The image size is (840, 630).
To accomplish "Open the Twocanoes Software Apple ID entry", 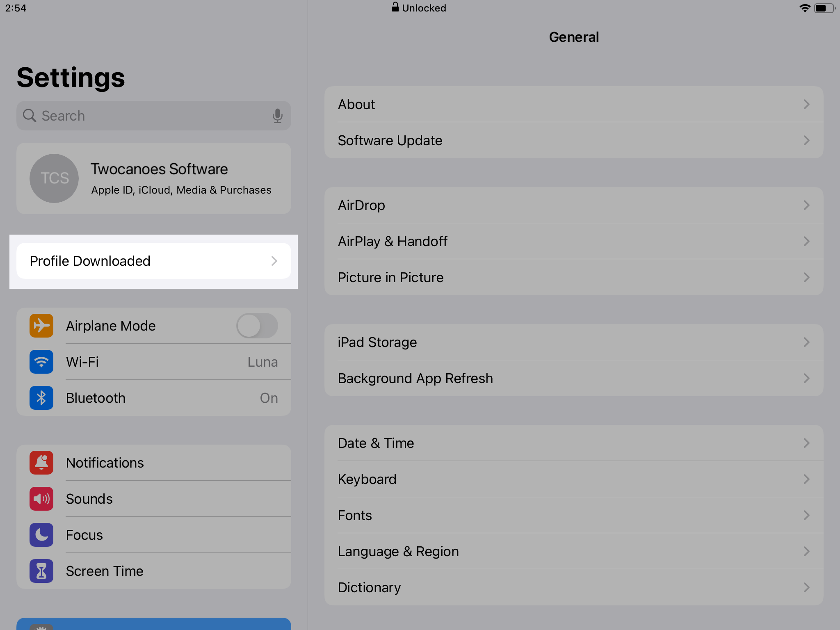I will (153, 178).
